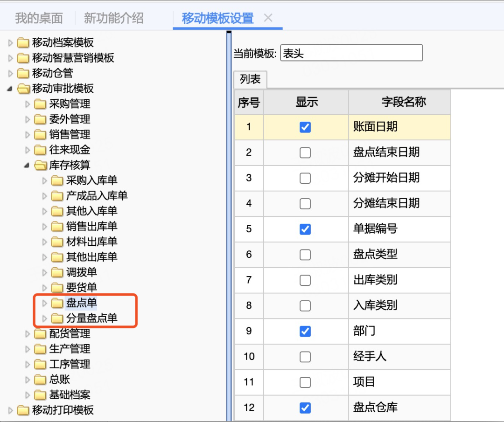The height and width of the screenshot is (422, 504).
Task: Open the 列表 tab in template panel
Action: coord(250,79)
